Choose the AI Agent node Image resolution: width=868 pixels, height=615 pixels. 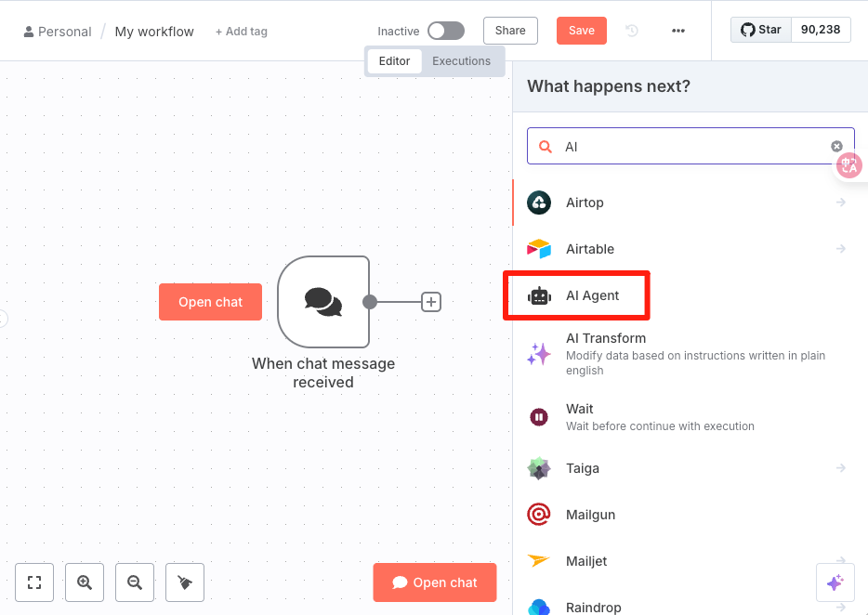[x=690, y=295]
